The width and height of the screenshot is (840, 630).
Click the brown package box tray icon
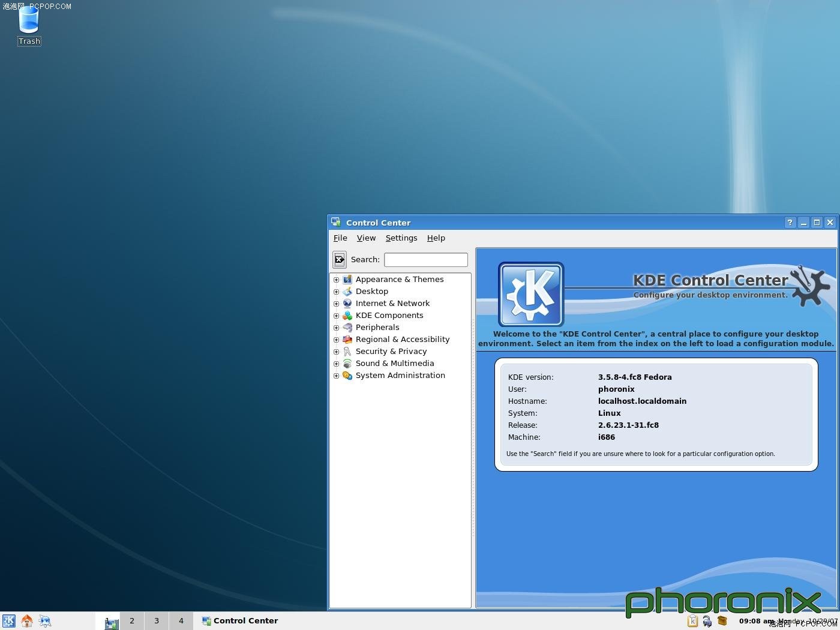pos(722,621)
